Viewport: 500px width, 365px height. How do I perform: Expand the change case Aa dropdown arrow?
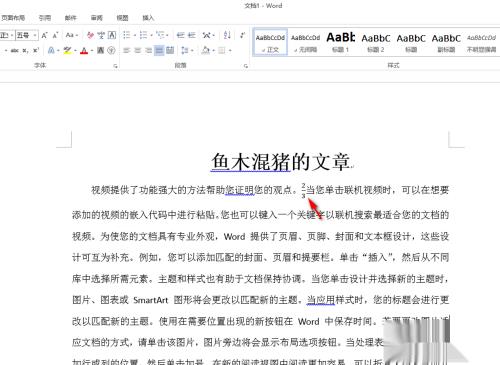[x=77, y=35]
